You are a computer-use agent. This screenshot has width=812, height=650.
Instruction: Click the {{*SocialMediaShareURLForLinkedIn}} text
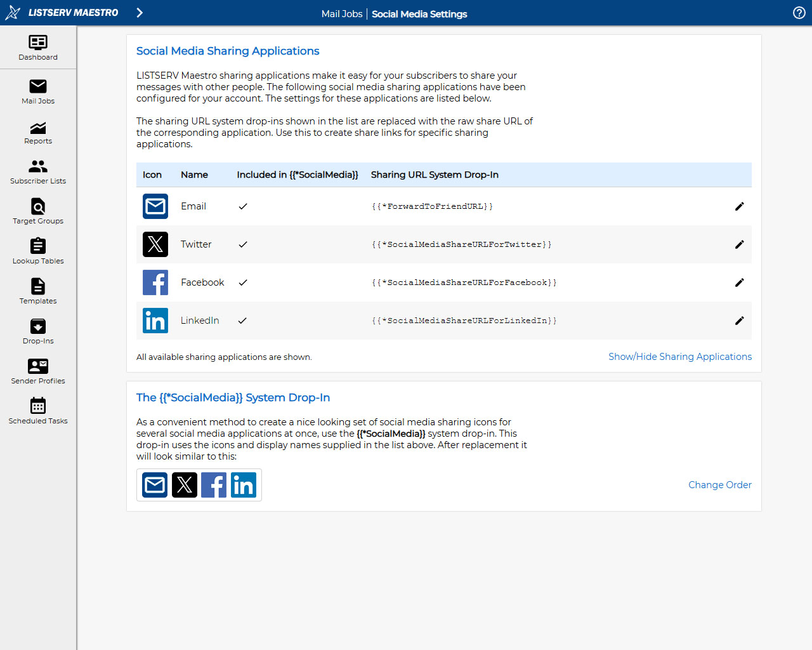[x=464, y=321]
